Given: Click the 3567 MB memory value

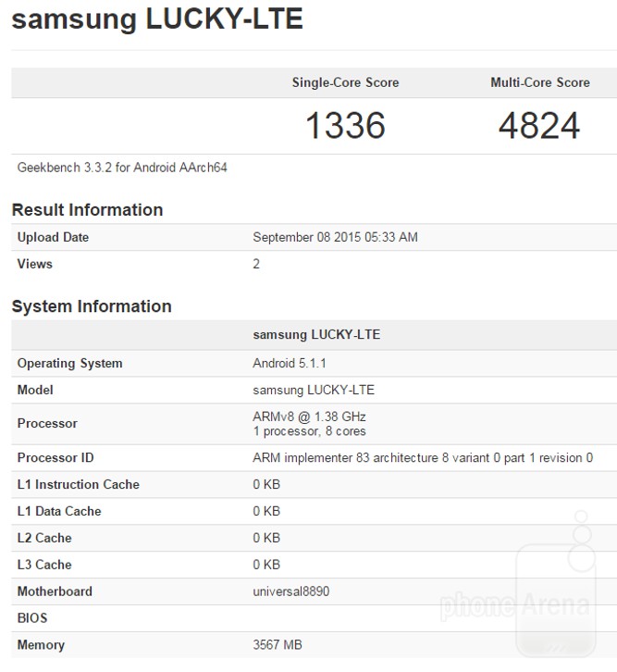Looking at the screenshot, I should pyautogui.click(x=278, y=645).
